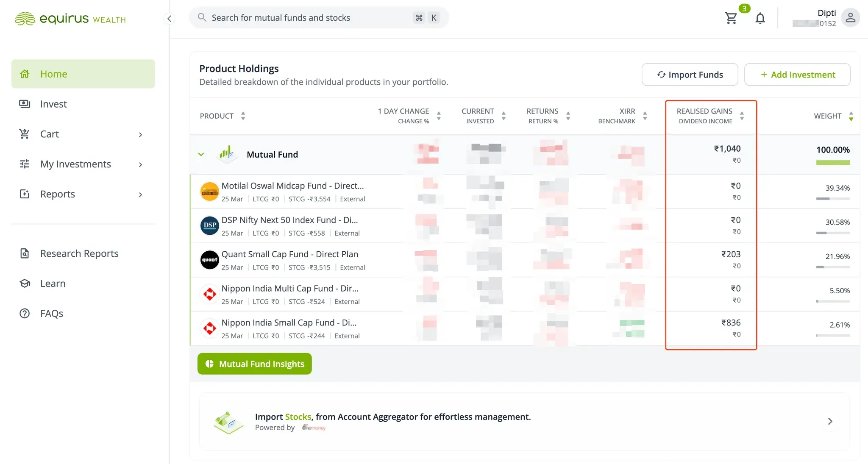
Task: Click the 30.58% weight bar
Action: tap(833, 233)
